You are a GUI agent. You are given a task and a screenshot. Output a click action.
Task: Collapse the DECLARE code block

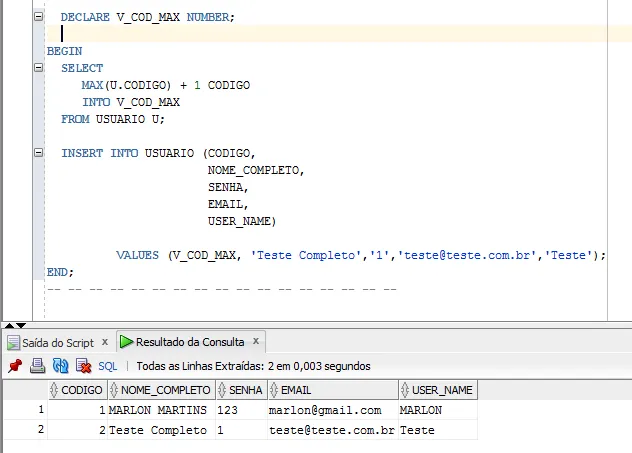coord(38,18)
